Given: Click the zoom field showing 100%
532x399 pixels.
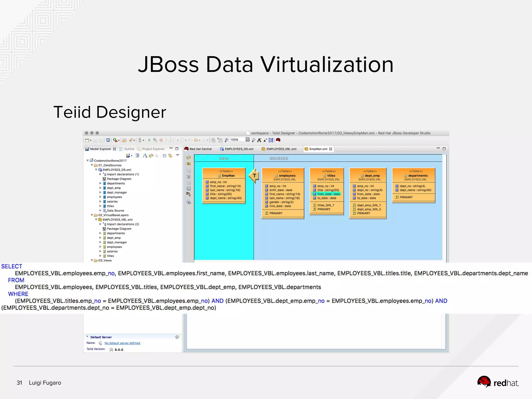Looking at the screenshot, I should click(237, 139).
